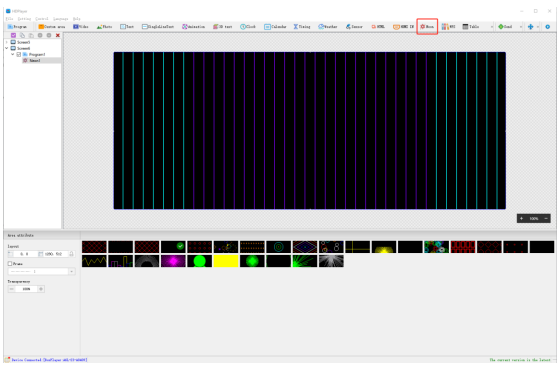Image resolution: width=560 pixels, height=366 pixels.
Task: Toggle the Program1 checkbox
Action: (x=19, y=54)
